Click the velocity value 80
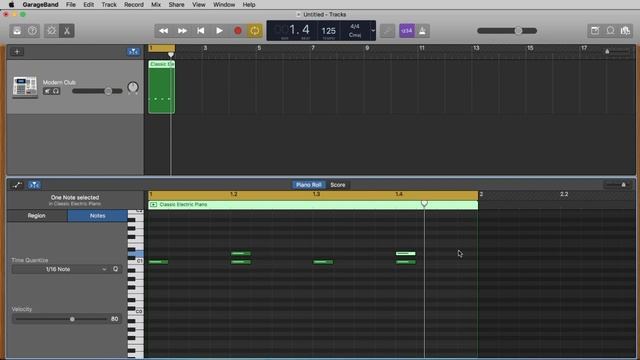Screen dimensions: 640x360 (x=115, y=319)
